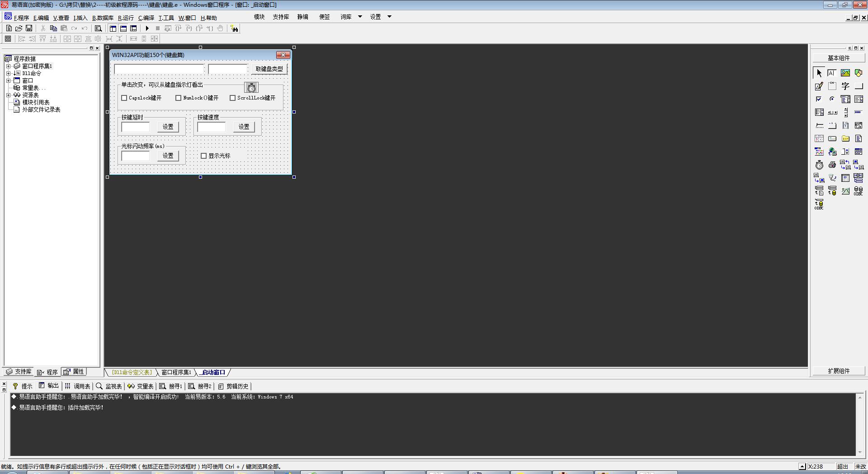Image resolution: width=868 pixels, height=474 pixels.
Task: Switch to the 窗口程序集1 tab
Action: [176, 372]
